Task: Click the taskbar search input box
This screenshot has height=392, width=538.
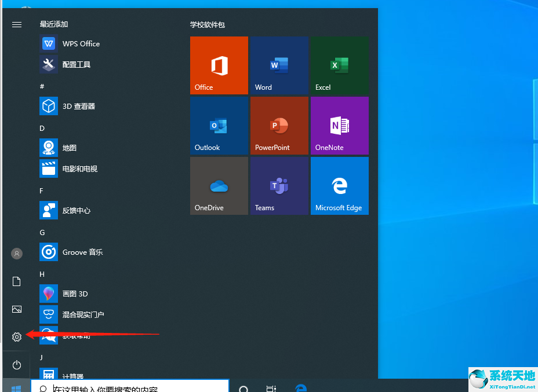Action: [130, 387]
